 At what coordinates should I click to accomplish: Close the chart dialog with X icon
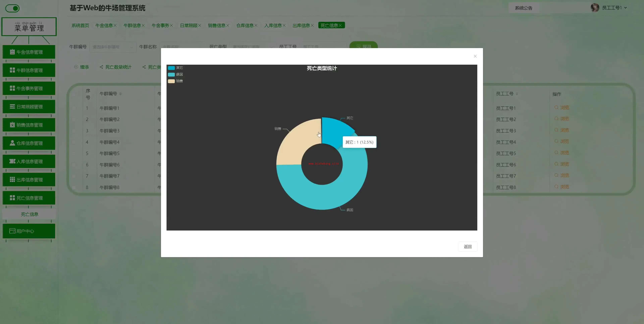pos(475,56)
